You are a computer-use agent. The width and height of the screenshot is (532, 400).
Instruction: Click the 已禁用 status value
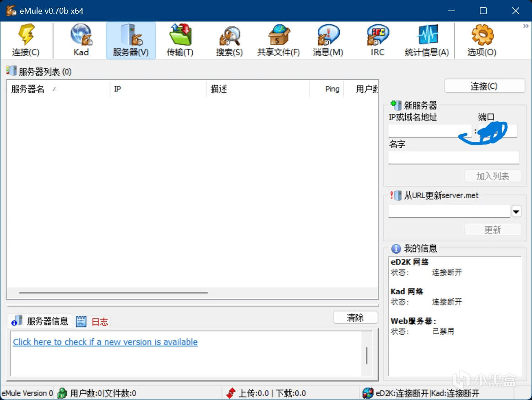click(x=443, y=331)
